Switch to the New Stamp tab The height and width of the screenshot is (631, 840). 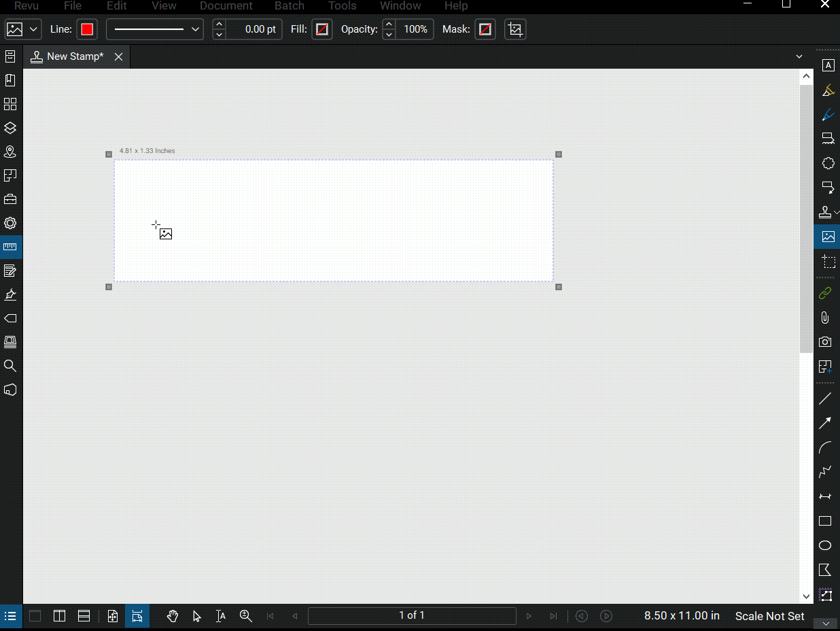[x=75, y=56]
